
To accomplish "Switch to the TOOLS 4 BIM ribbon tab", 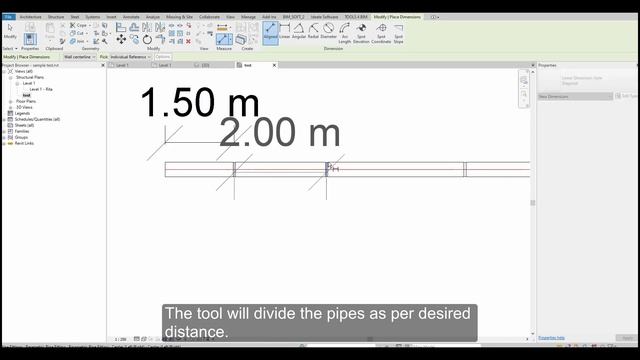I will (356, 17).
